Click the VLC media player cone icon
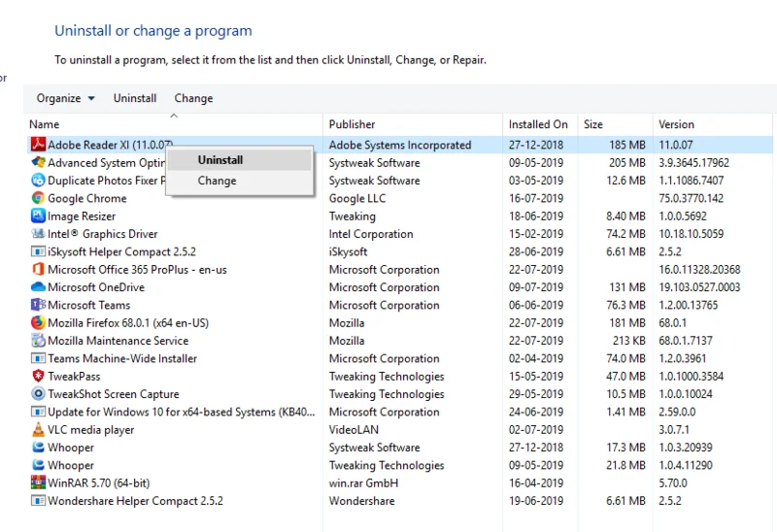The image size is (777, 532). click(x=38, y=429)
